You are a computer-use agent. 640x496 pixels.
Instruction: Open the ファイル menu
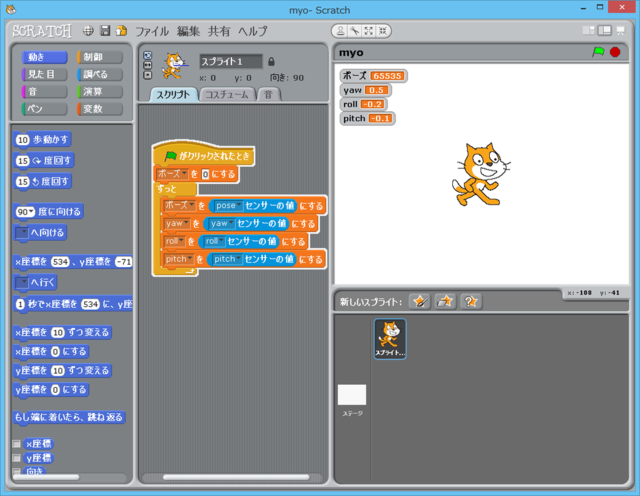(152, 31)
